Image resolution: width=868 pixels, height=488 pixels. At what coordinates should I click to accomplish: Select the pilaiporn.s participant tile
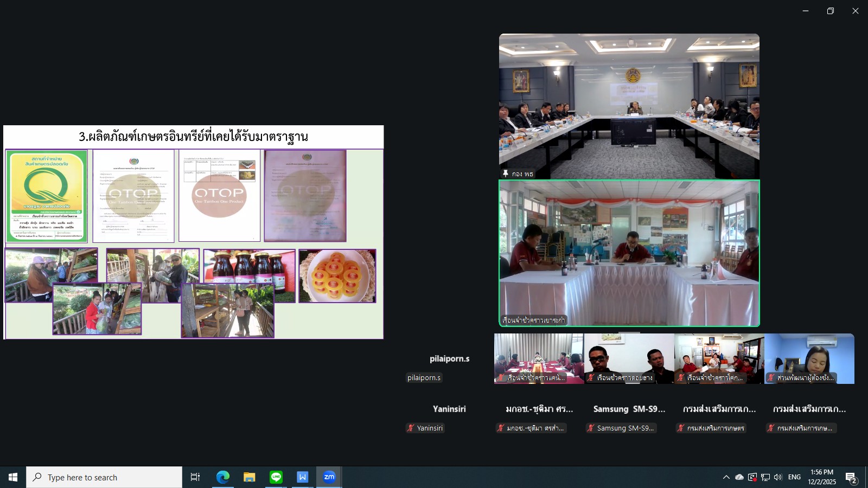tap(449, 359)
